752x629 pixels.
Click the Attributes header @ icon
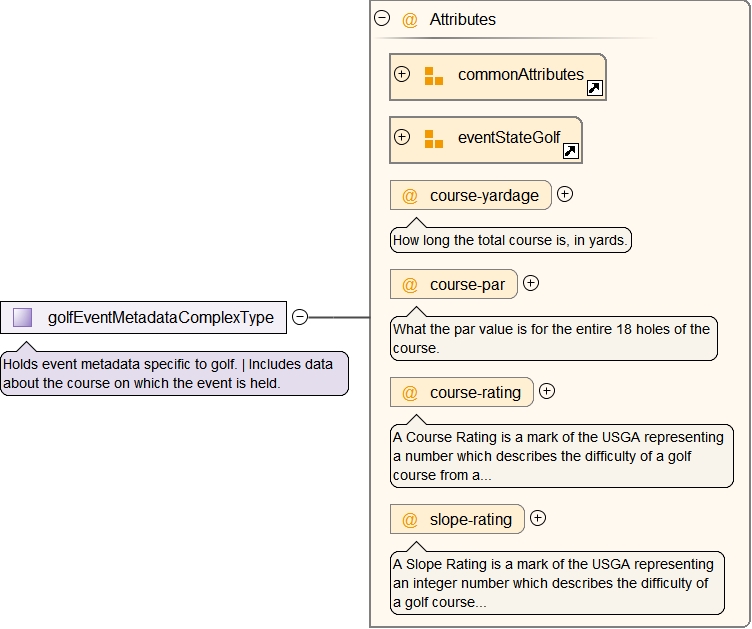(409, 20)
